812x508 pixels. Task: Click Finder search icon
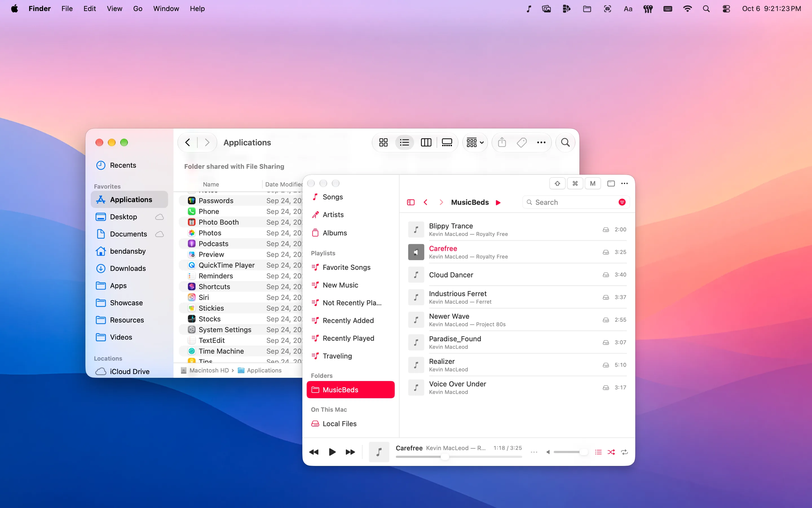coord(565,143)
